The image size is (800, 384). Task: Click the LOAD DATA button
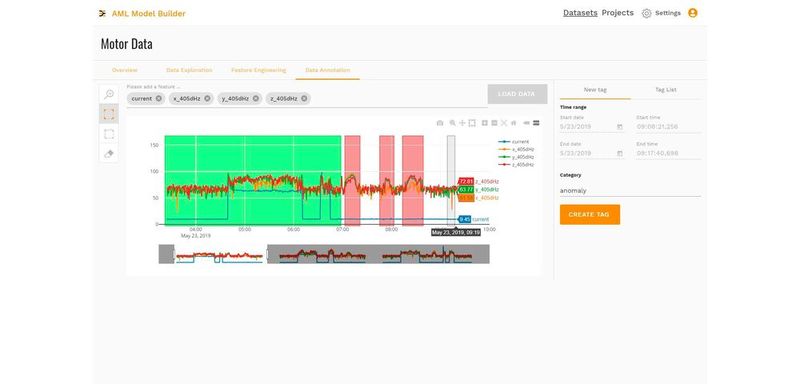(517, 94)
